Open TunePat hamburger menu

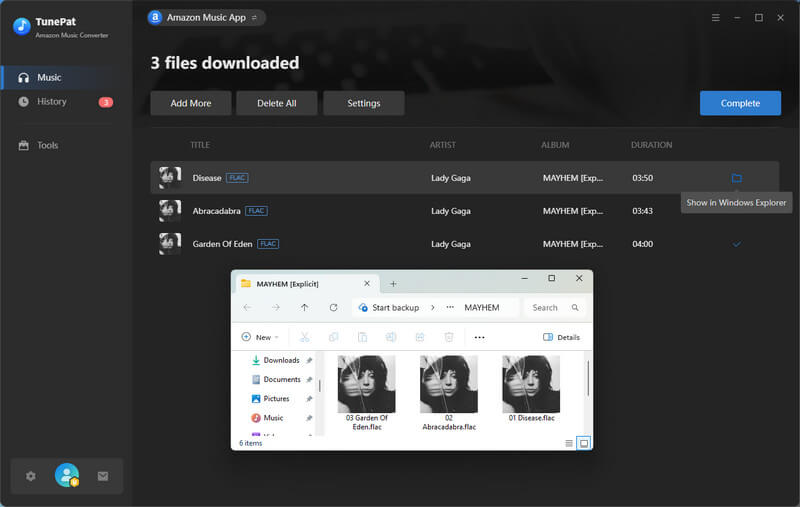[x=716, y=18]
